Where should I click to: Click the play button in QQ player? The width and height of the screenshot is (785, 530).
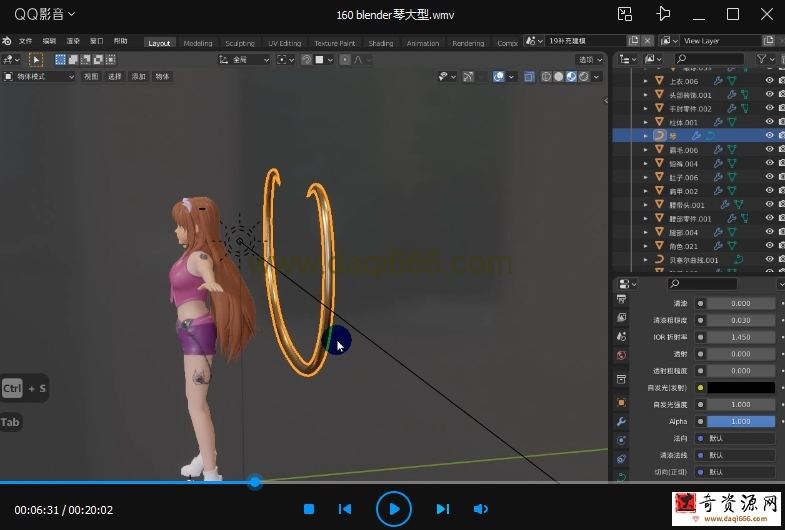coord(394,509)
